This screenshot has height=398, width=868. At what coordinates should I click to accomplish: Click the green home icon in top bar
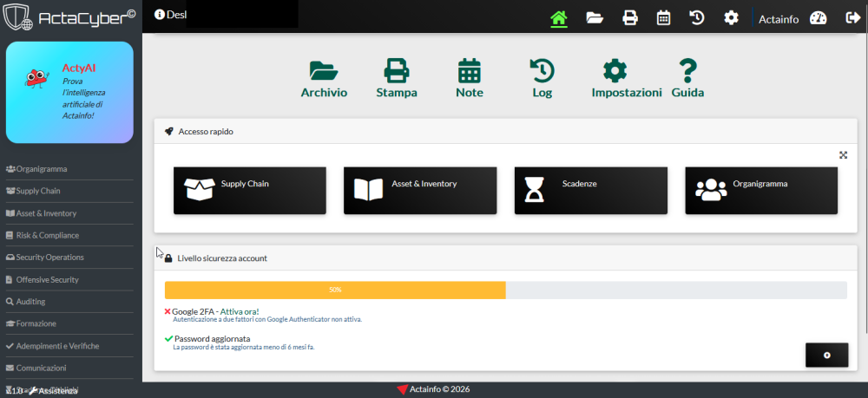pos(559,18)
